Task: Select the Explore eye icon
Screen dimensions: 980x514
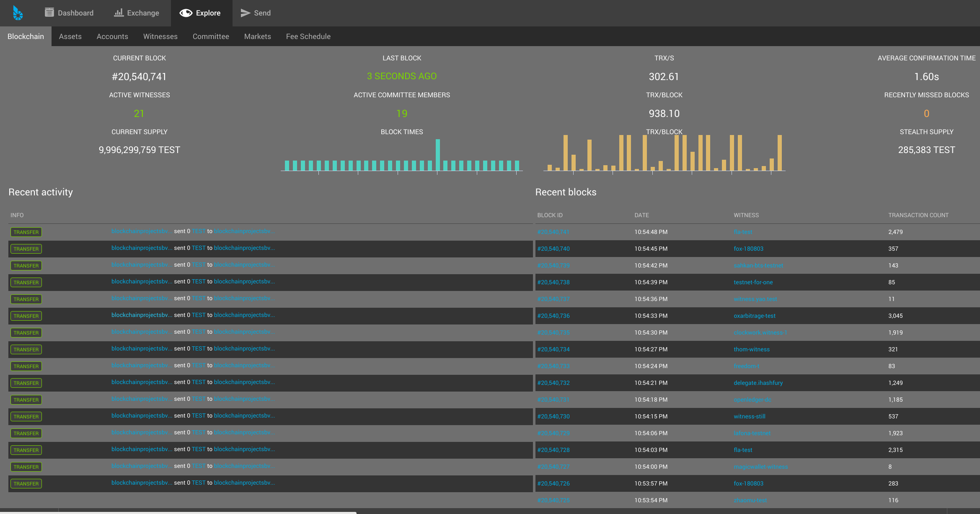Action: click(x=186, y=13)
